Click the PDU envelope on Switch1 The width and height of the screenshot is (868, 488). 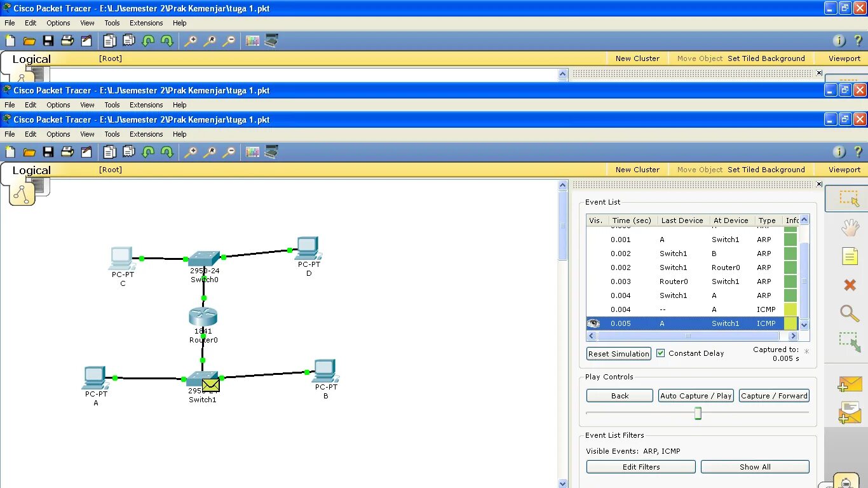coord(210,385)
